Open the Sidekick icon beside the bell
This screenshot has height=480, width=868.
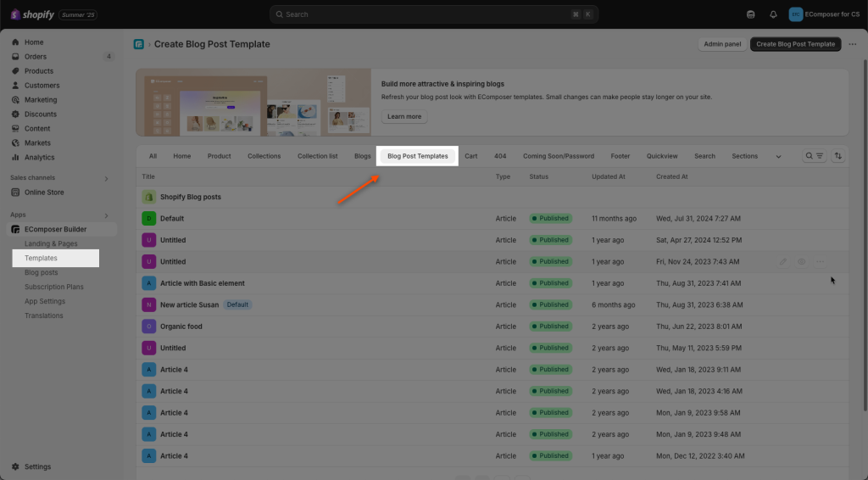click(751, 14)
